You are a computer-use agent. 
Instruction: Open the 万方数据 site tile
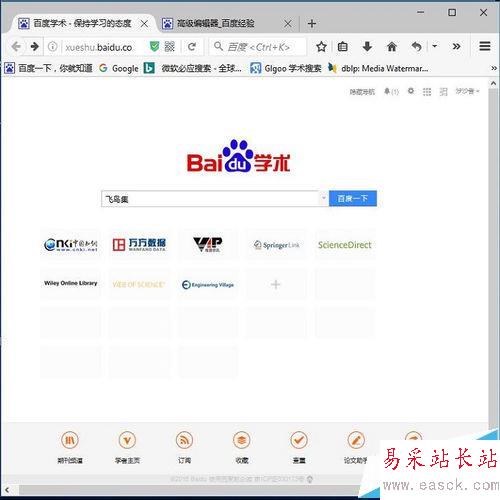pyautogui.click(x=139, y=245)
